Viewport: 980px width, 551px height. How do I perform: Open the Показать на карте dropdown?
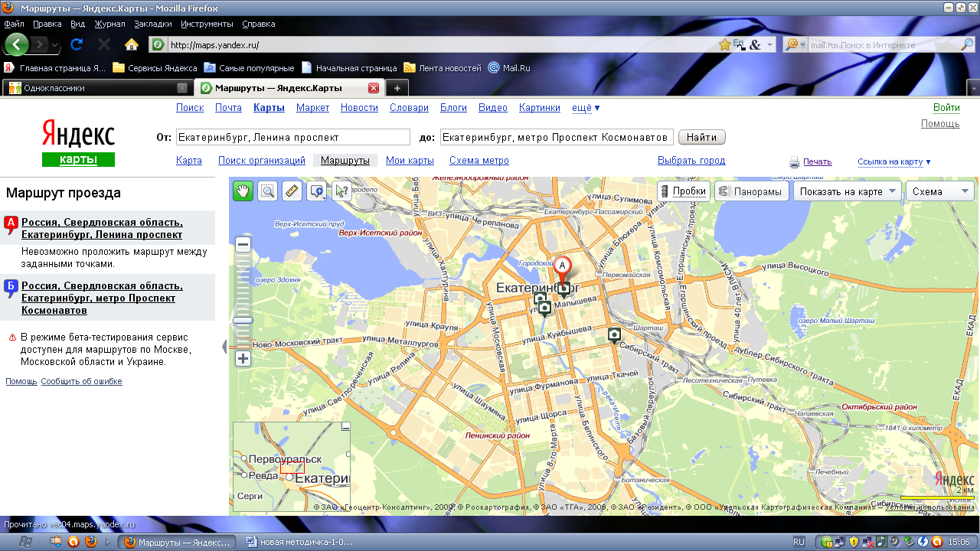[x=847, y=191]
